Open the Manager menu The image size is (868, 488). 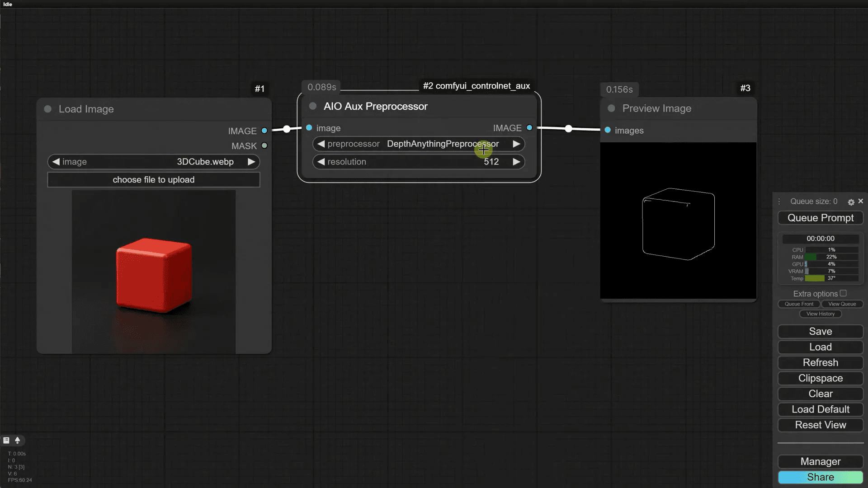point(820,461)
